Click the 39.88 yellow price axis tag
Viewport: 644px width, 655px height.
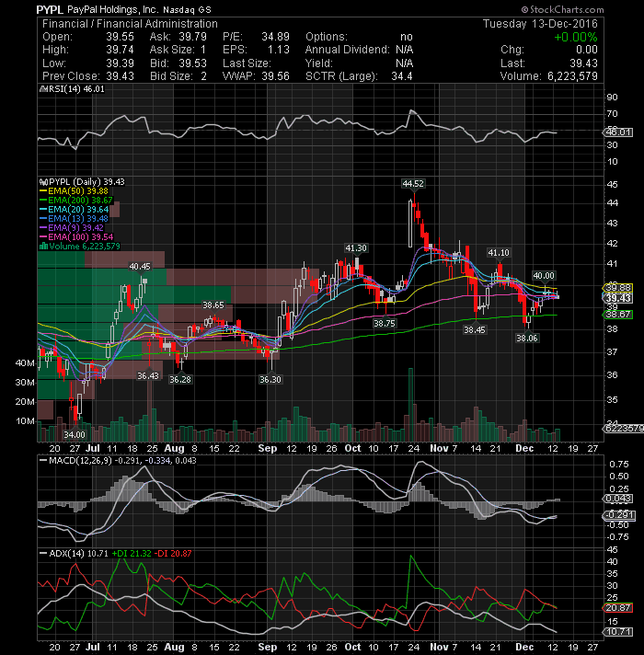click(618, 288)
